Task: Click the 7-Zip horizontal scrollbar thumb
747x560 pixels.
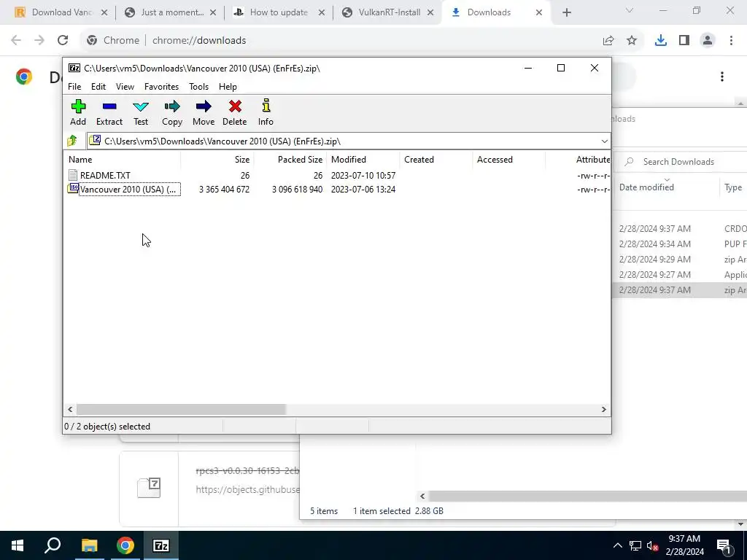Action: (181, 410)
